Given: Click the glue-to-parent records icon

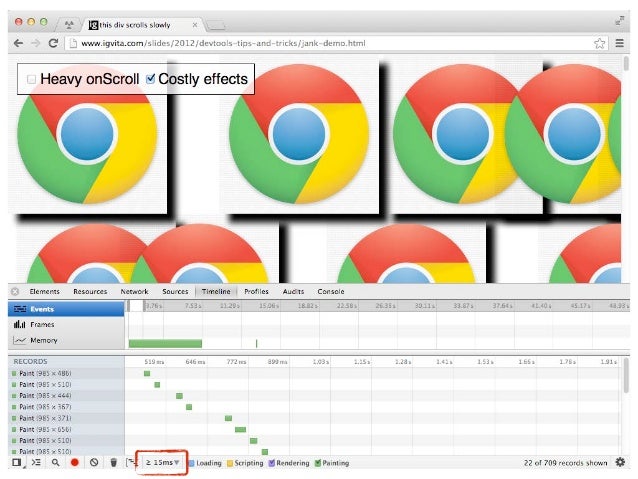Looking at the screenshot, I should click(130, 462).
